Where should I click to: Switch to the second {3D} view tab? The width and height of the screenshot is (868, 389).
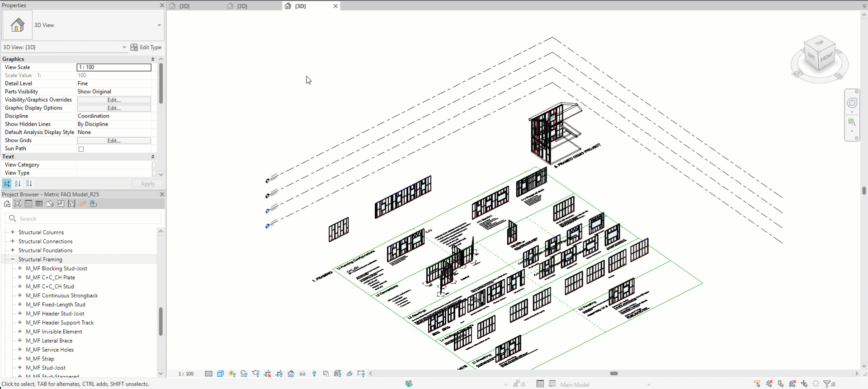point(242,6)
